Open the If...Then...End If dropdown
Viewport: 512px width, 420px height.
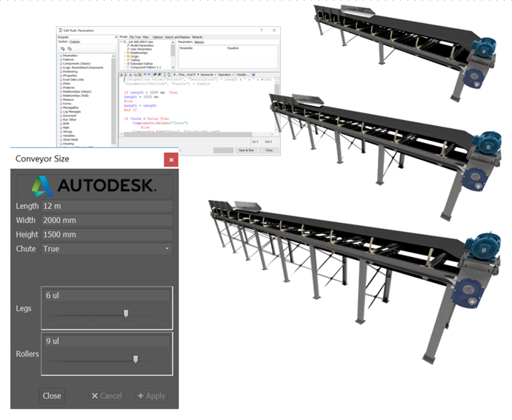185,75
